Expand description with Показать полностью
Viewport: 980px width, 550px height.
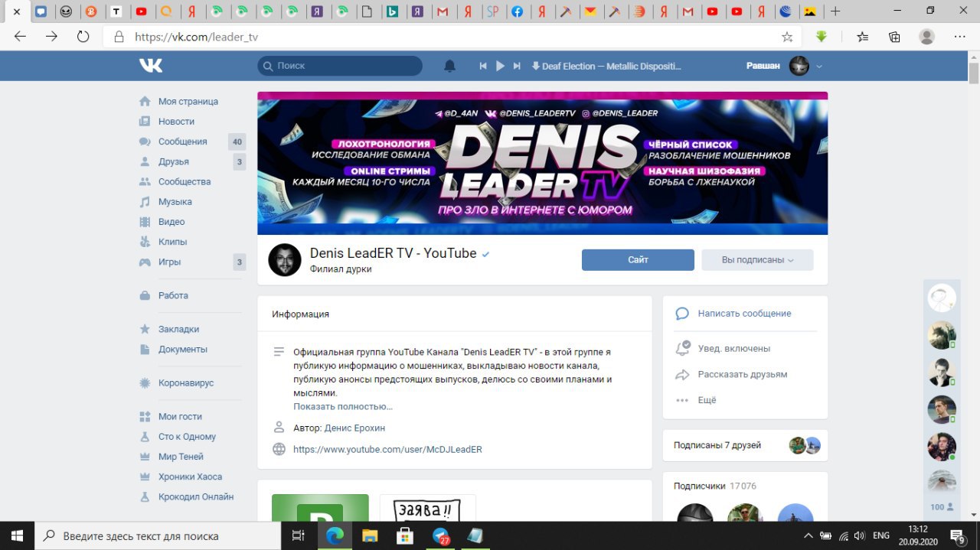(x=343, y=406)
